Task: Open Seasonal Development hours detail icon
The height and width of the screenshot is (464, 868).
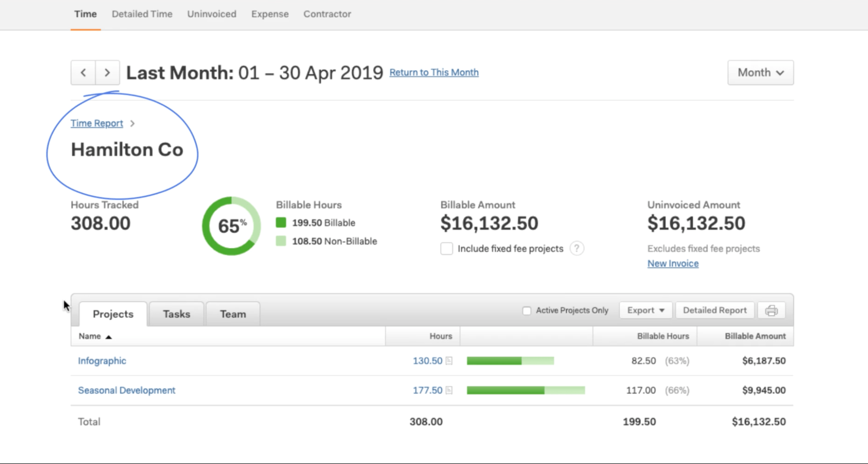Action: (x=449, y=390)
